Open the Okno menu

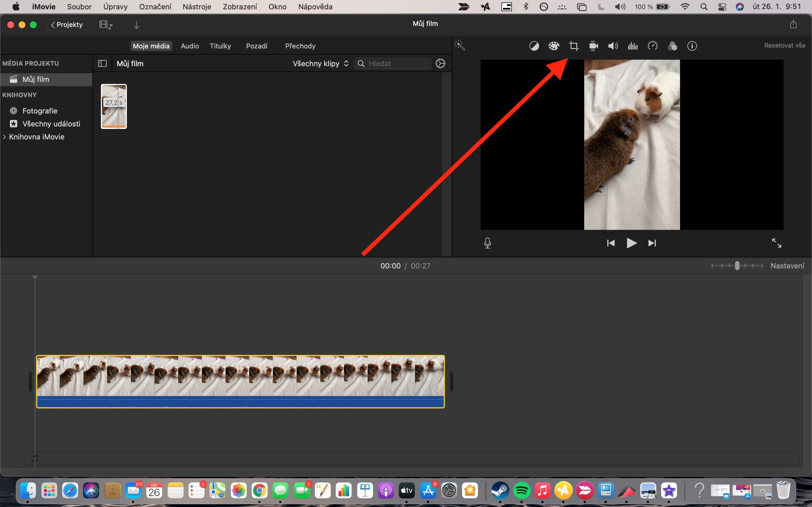[277, 6]
